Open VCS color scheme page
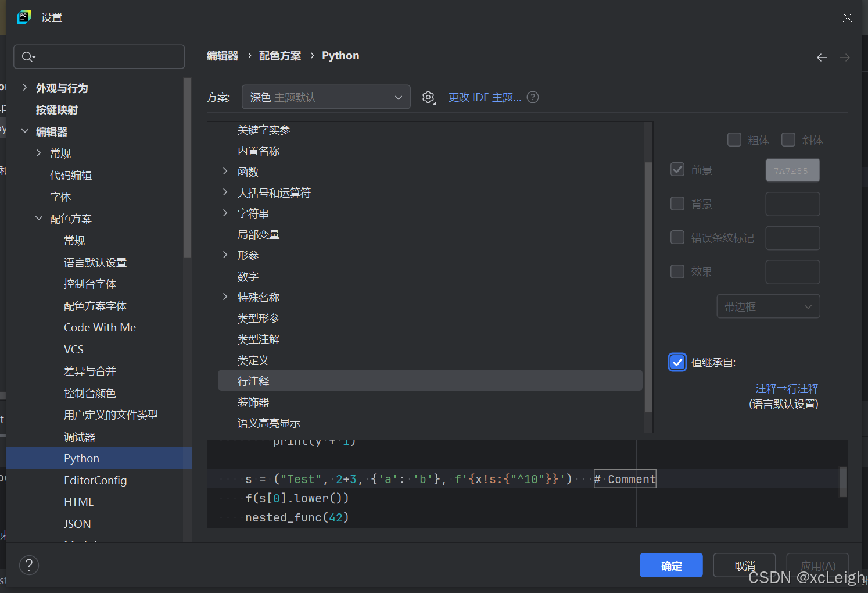The width and height of the screenshot is (868, 593). 74,349
